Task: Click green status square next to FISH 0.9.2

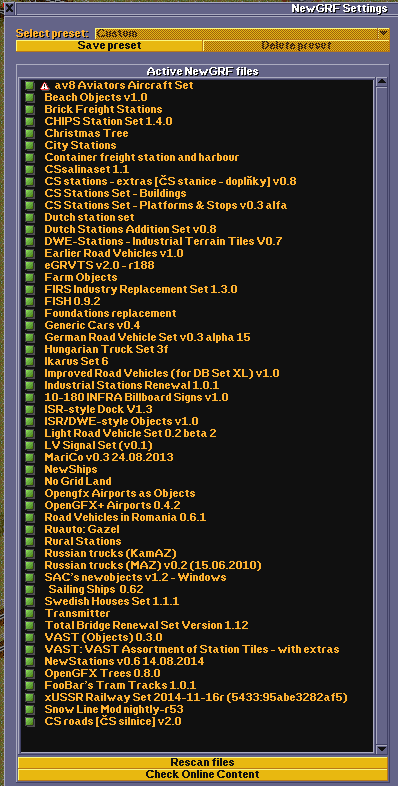Action: tap(30, 301)
